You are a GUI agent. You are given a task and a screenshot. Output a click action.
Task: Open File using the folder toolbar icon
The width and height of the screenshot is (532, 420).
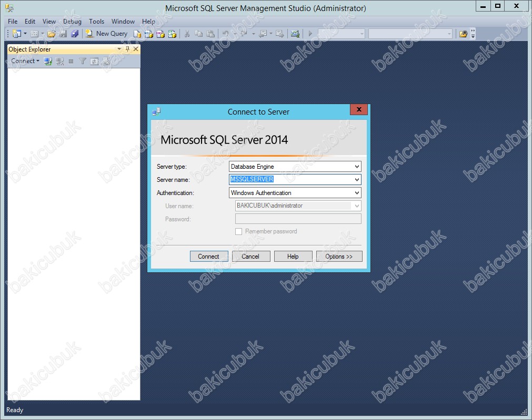[x=52, y=34]
